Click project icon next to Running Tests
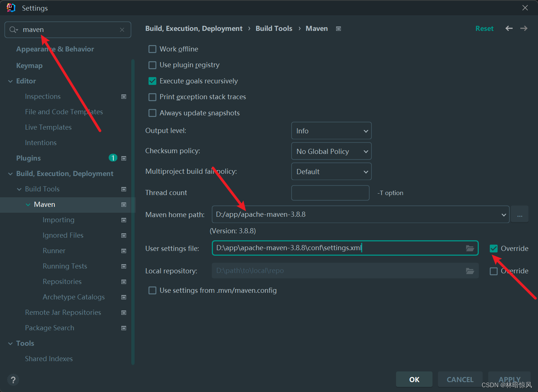Viewport: 538px width, 392px height. pos(124,266)
